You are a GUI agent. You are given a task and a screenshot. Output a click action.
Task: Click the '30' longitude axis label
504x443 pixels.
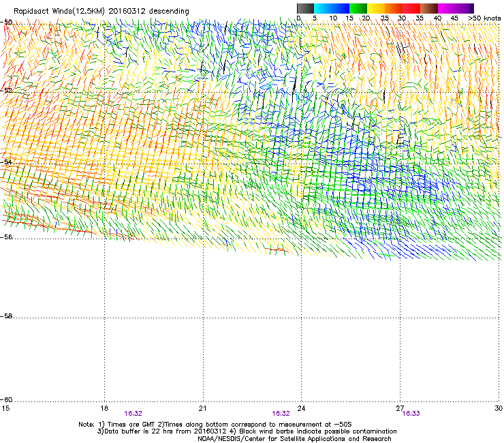pos(499,408)
